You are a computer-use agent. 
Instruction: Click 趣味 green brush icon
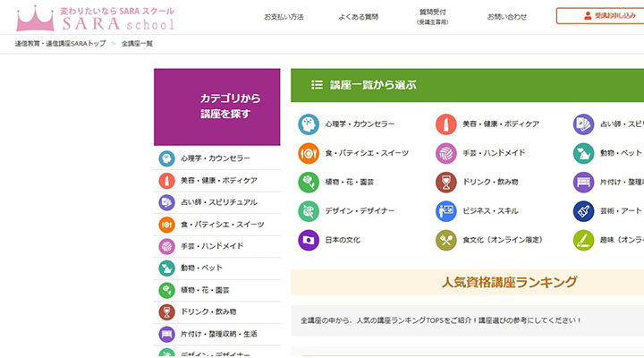(x=583, y=240)
